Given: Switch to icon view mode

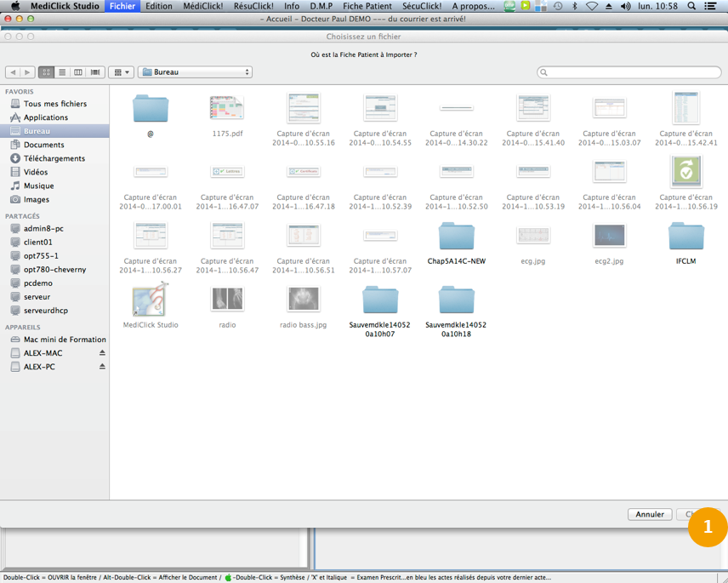Looking at the screenshot, I should pyautogui.click(x=47, y=72).
